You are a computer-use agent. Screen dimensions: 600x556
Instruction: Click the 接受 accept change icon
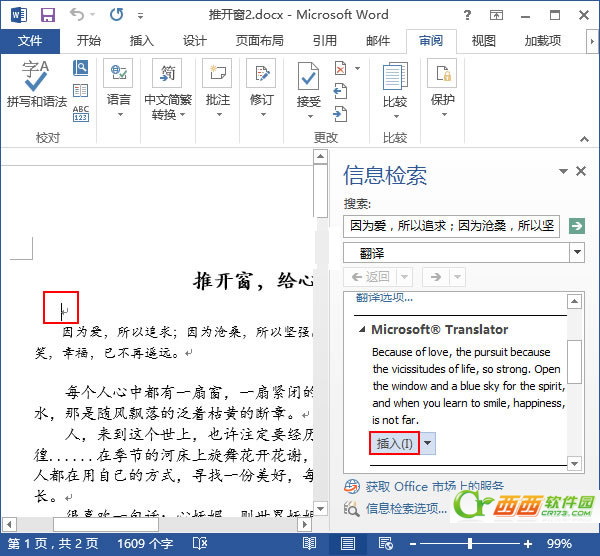click(308, 77)
